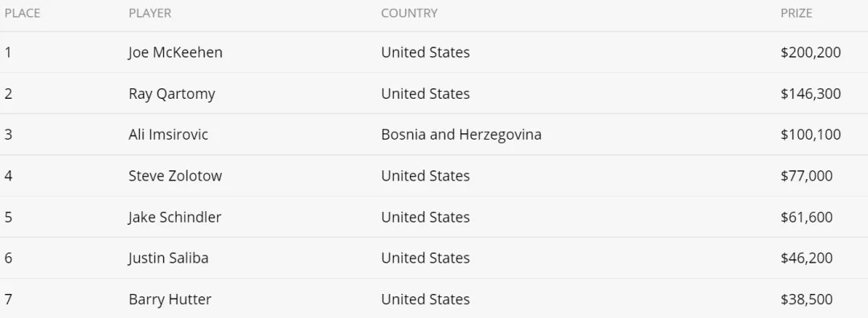Click the $38,500 seventh place prize
868x318 pixels.
click(x=807, y=300)
